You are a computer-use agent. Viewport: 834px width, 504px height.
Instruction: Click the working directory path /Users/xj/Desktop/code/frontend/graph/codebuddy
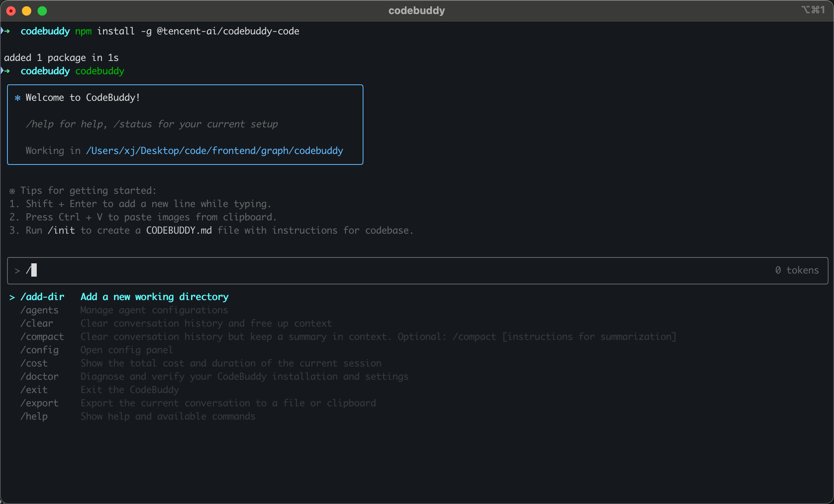[x=215, y=151]
